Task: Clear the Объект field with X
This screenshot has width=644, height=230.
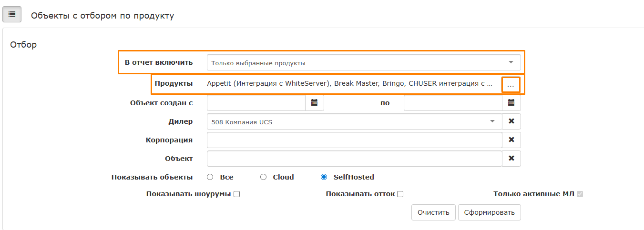Action: tap(511, 159)
